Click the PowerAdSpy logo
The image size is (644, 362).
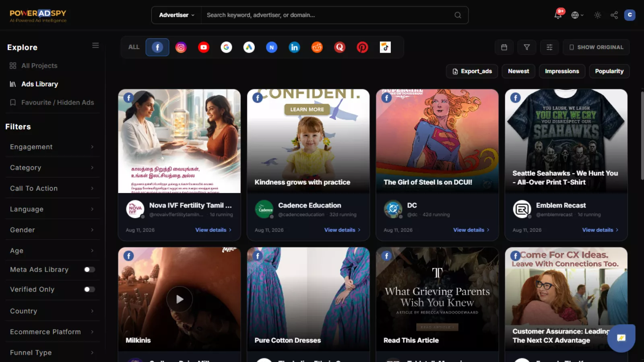[x=38, y=16]
